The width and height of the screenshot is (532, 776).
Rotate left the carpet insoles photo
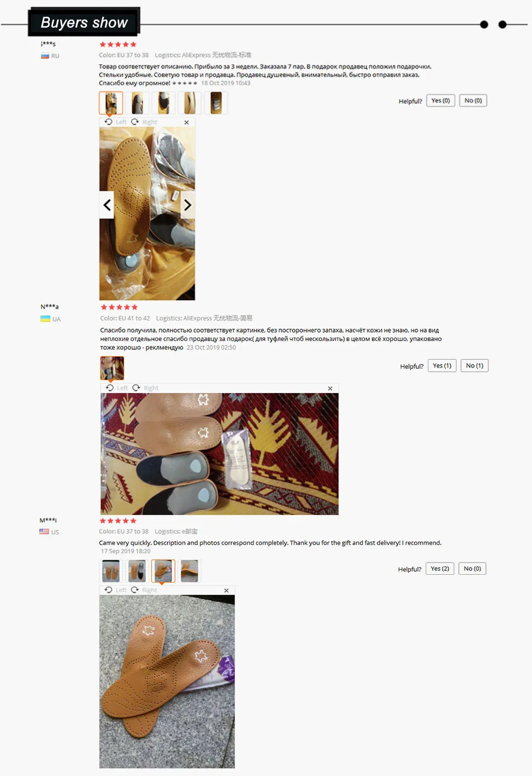(117, 388)
